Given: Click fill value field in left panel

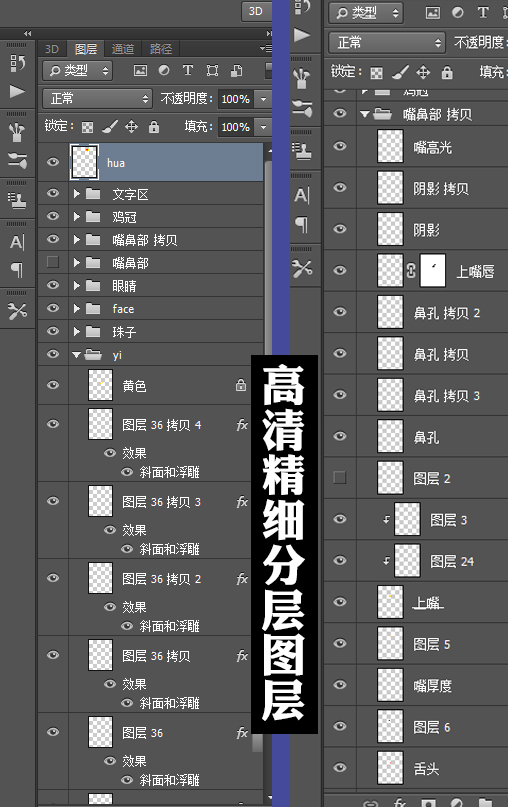Looking at the screenshot, I should (236, 127).
